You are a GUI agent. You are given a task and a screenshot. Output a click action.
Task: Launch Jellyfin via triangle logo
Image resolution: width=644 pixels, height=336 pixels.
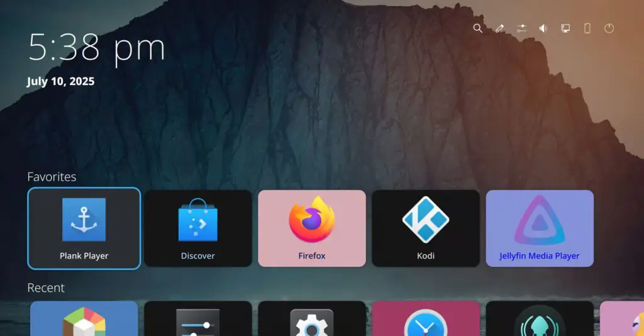point(540,220)
